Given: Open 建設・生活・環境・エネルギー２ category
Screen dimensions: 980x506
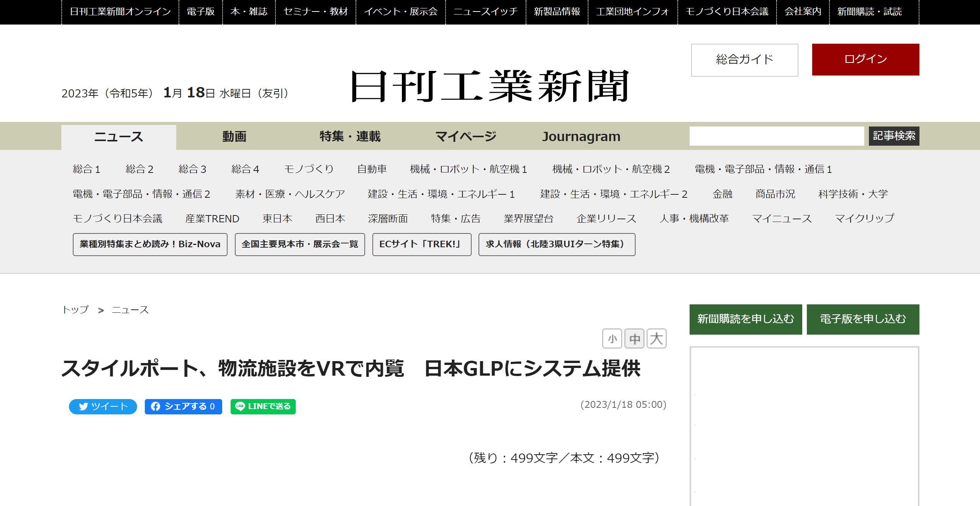Looking at the screenshot, I should tap(614, 194).
